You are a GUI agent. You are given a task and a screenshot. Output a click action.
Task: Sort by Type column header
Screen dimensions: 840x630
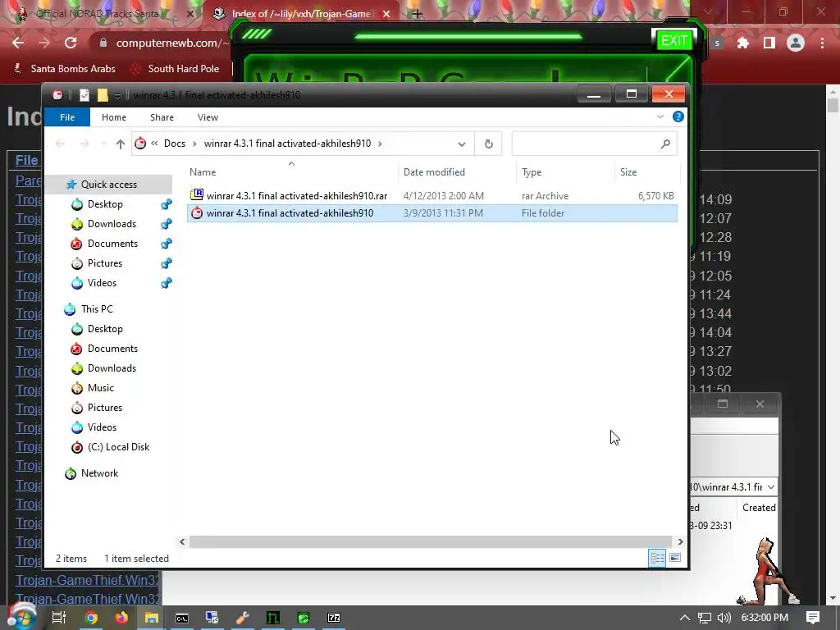(532, 172)
